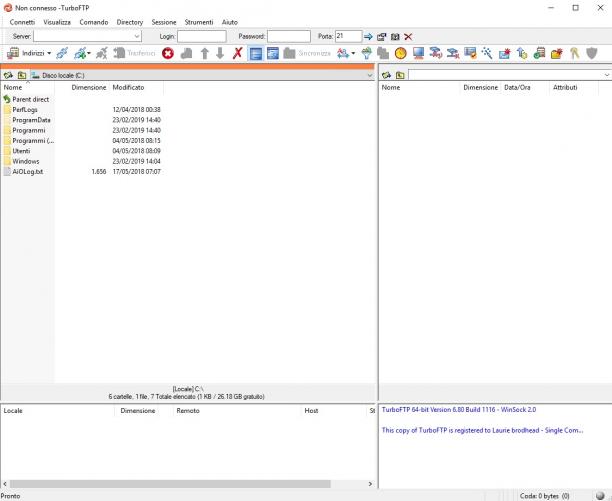
Task: Click the Password input field
Action: point(289,36)
